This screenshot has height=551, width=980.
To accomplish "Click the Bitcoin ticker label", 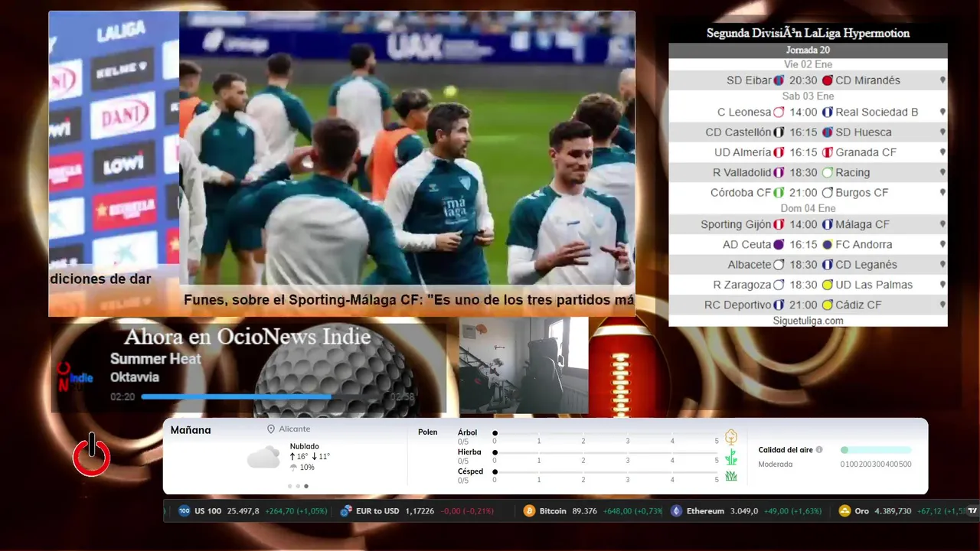I will (553, 511).
